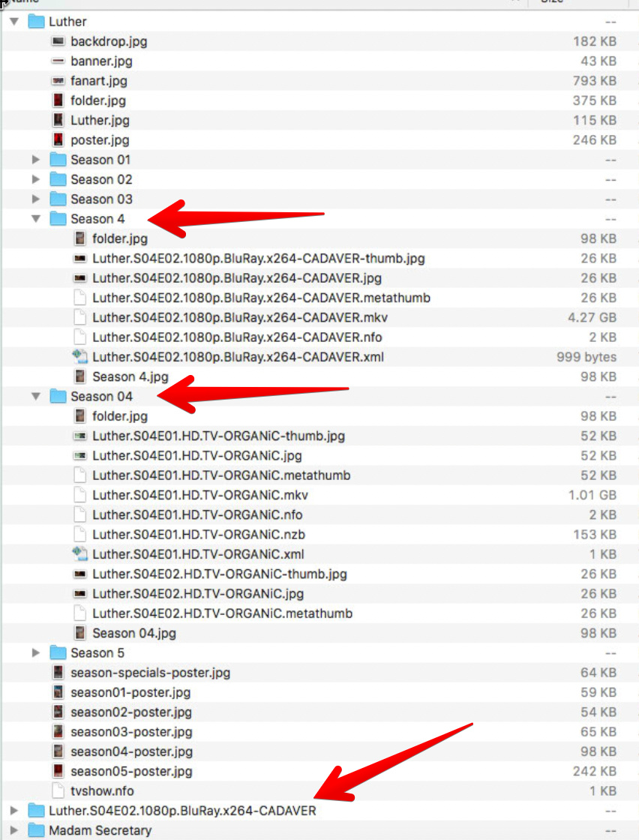Select file name Luther.S04E02.1080p.BluRay.x264-CADAVER-thumb.jpg
The height and width of the screenshot is (840, 639).
coord(259,258)
